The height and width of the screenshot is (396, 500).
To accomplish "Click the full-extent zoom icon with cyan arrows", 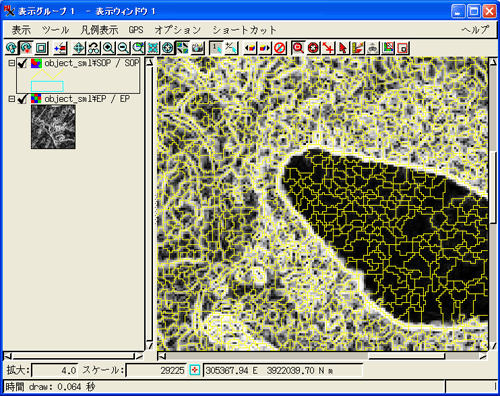I will point(153,48).
